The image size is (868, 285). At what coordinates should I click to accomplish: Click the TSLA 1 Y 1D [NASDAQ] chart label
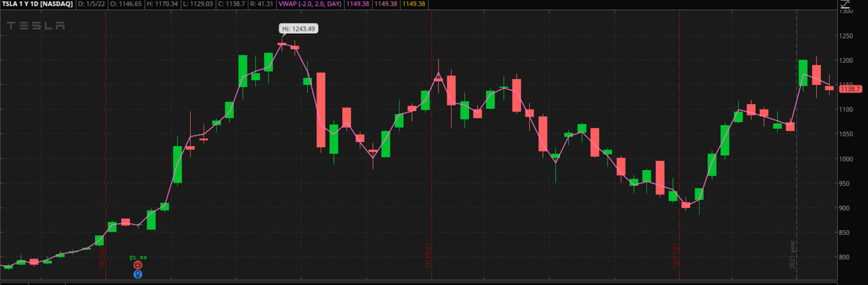(37, 4)
